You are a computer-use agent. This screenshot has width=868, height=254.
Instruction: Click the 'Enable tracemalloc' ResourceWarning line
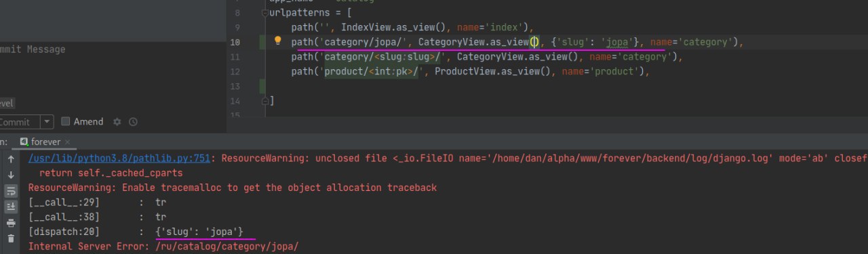pos(232,188)
